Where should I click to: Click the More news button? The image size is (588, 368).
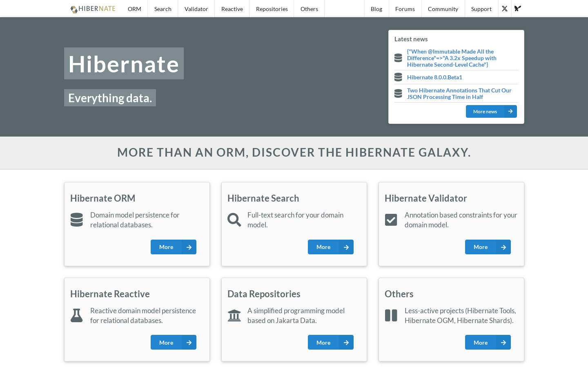click(491, 111)
